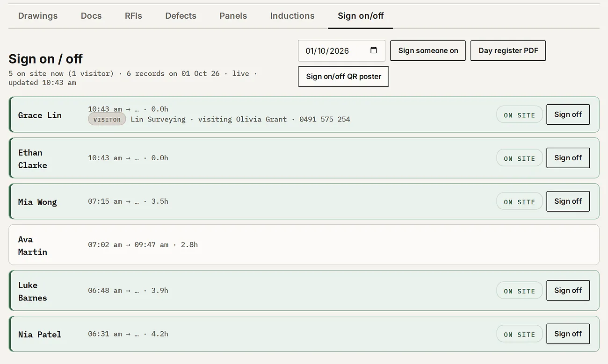Click ON SITE status for Grace Lin
The width and height of the screenshot is (608, 364).
(x=519, y=115)
